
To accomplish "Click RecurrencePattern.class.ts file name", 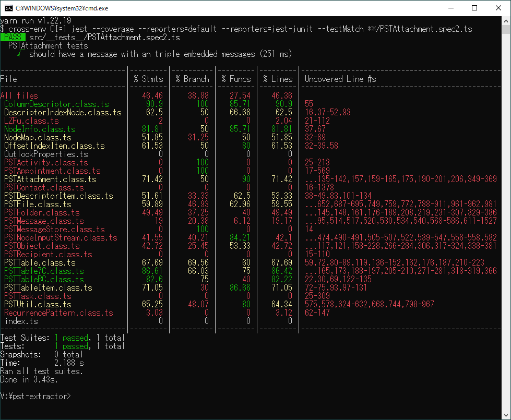I will coord(58,313).
